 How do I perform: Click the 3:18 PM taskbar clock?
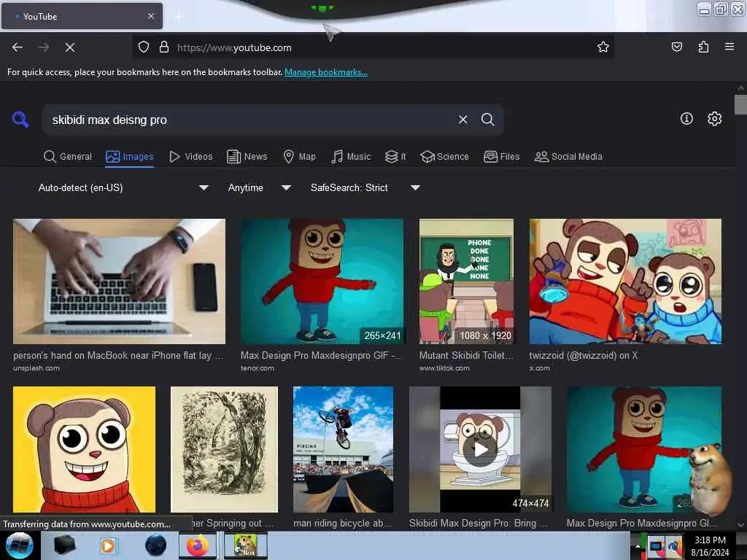(710, 545)
